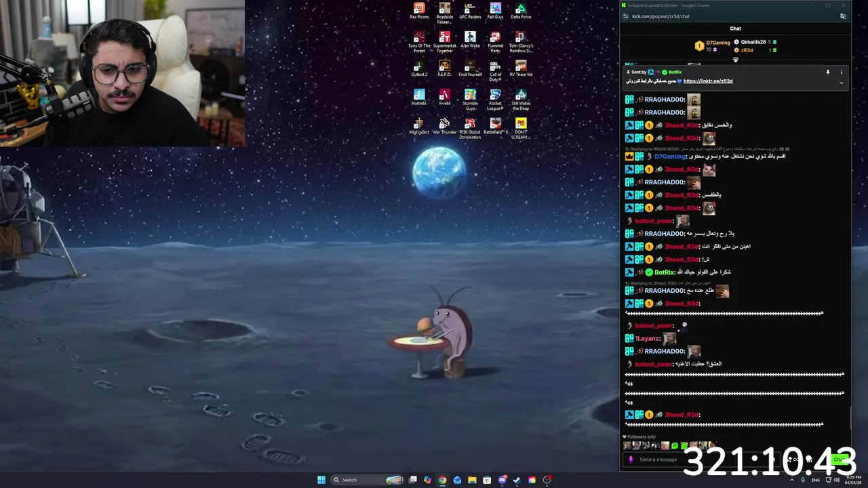
Task: Open Task View on the taskbar
Action: point(413,480)
